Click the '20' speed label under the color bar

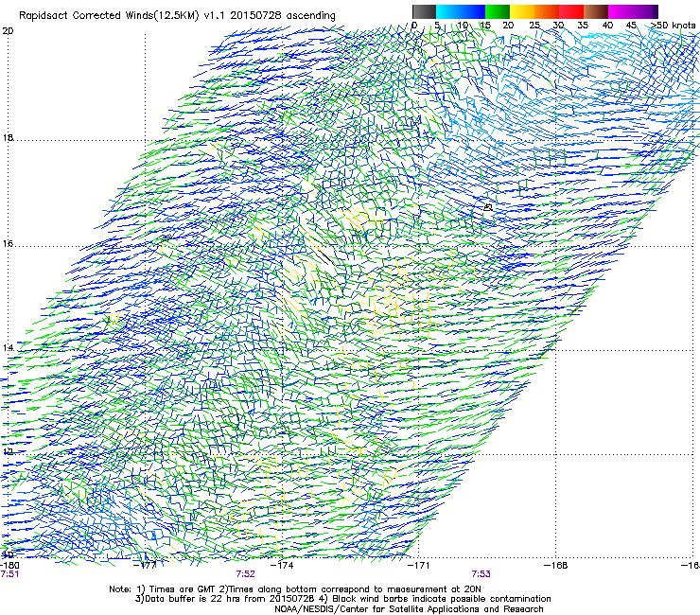click(508, 26)
